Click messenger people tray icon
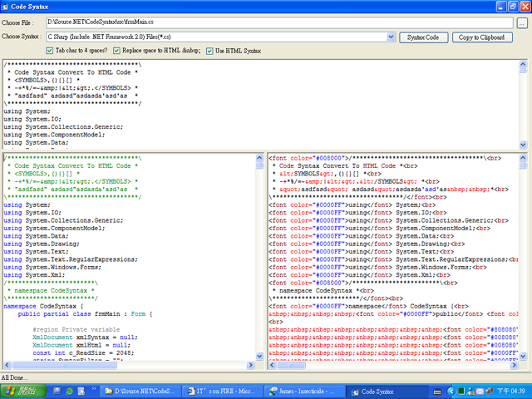 coord(470,392)
